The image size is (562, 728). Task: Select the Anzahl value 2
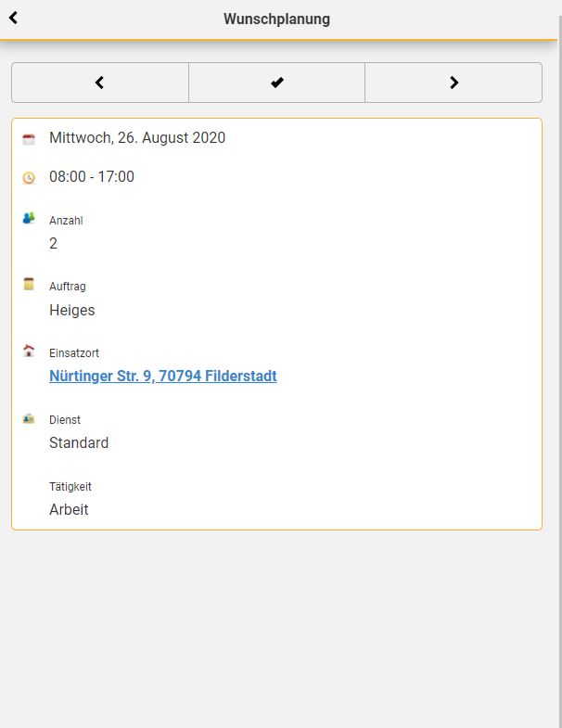click(54, 243)
